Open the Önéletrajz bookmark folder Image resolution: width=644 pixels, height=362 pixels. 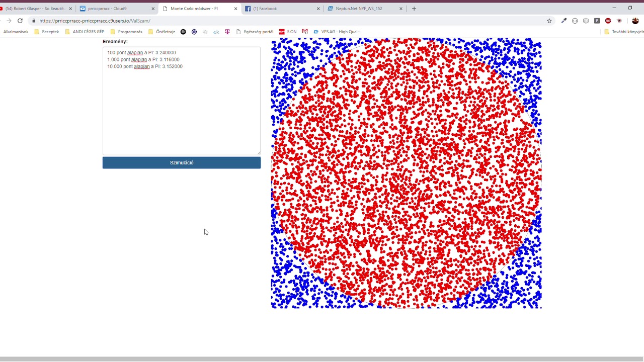pyautogui.click(x=162, y=32)
